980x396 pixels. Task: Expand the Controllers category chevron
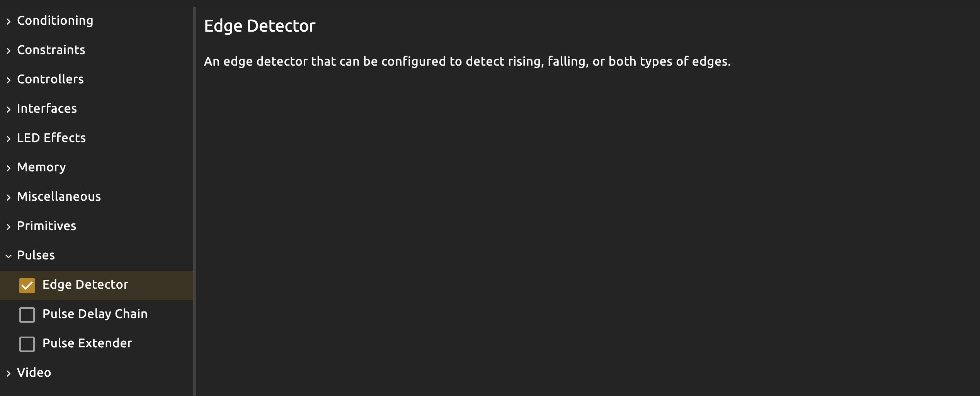[x=9, y=80]
